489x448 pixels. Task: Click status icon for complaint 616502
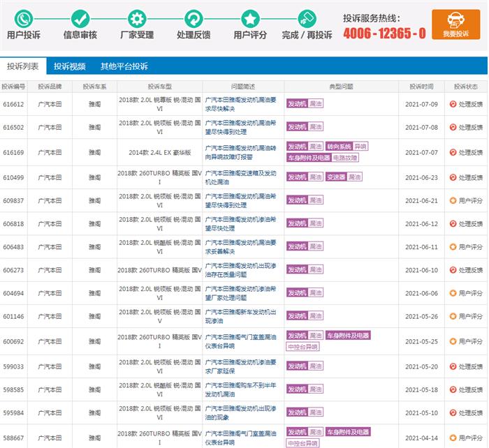click(453, 127)
